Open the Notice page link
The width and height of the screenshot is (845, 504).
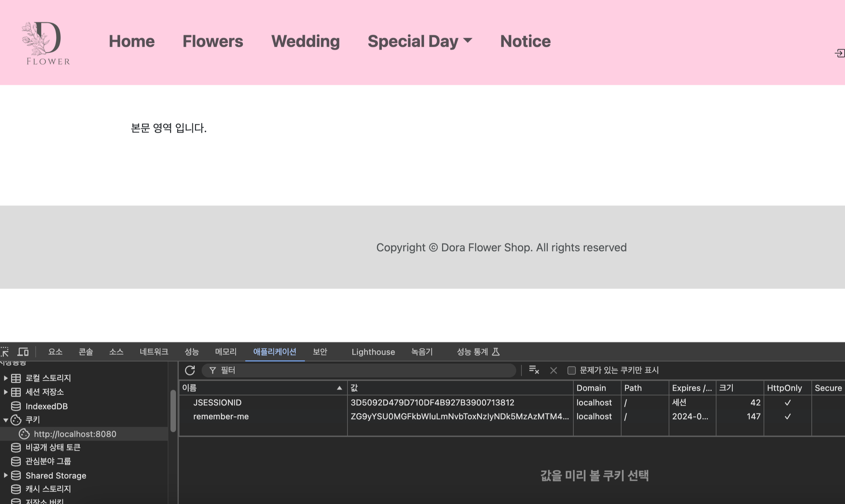(x=525, y=41)
